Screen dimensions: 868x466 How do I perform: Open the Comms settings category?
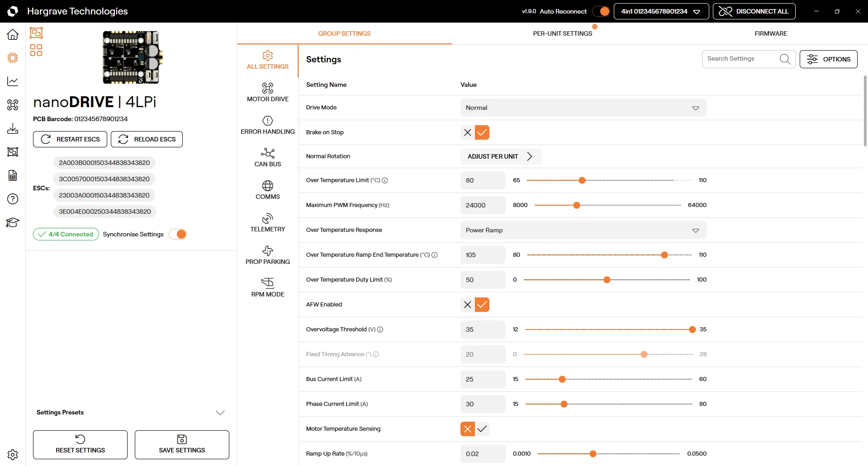pyautogui.click(x=268, y=190)
